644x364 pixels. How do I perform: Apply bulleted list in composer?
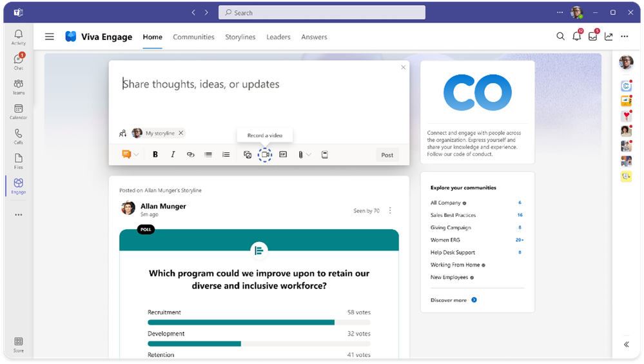[x=208, y=155]
